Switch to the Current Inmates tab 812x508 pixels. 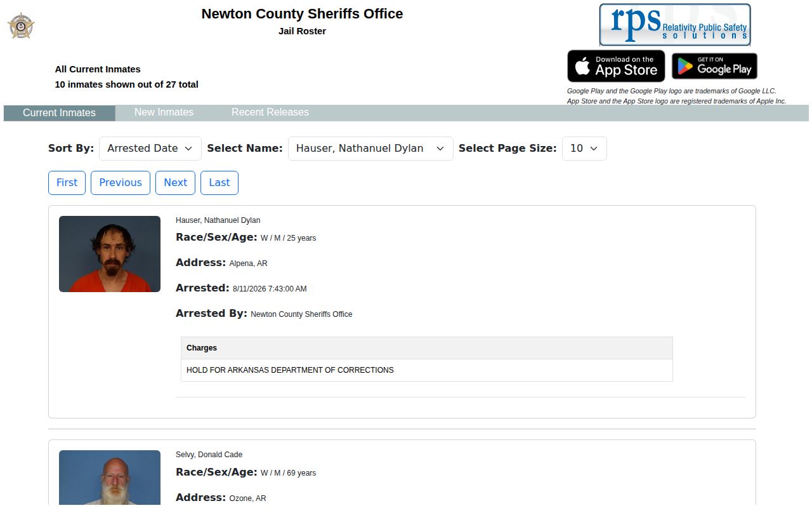(x=59, y=113)
